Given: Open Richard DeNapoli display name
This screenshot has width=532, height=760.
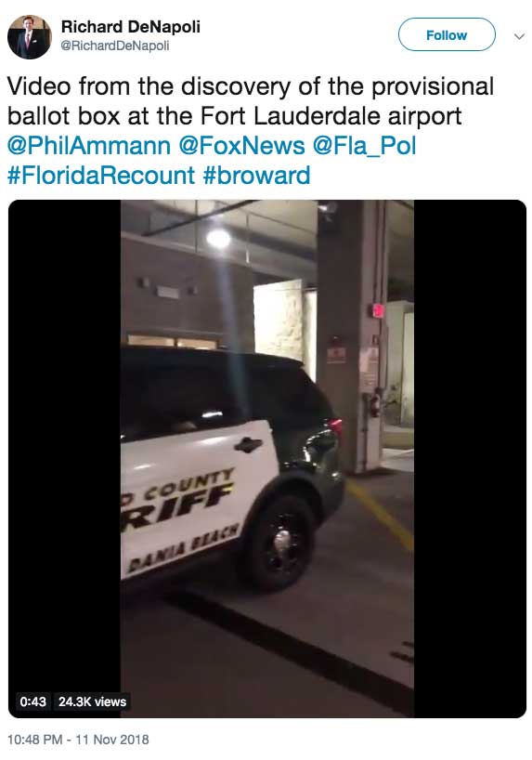Looking at the screenshot, I should (x=130, y=27).
